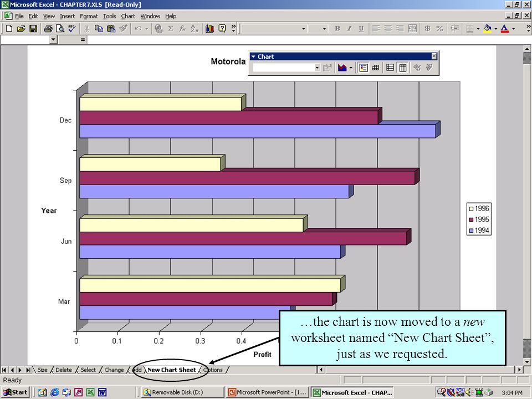
Task: Open the Insert menu
Action: [67, 16]
